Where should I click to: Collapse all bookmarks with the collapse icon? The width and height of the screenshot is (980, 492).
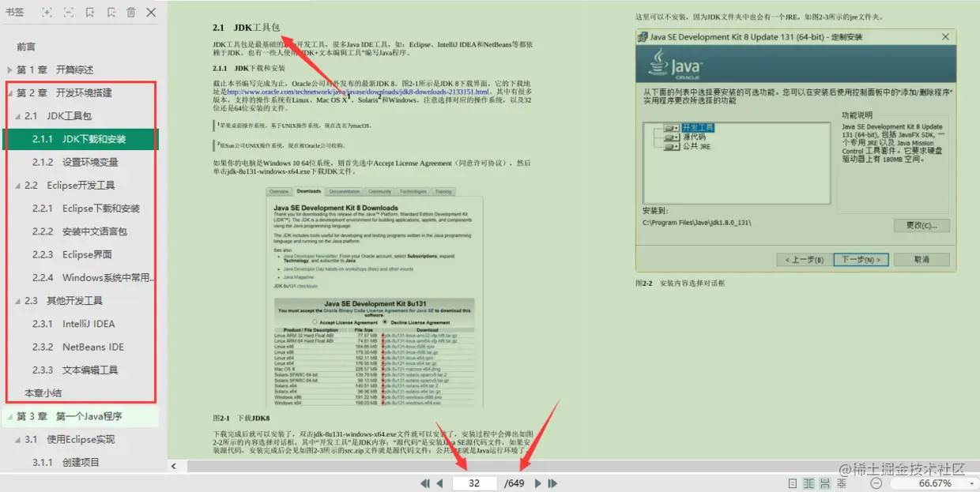point(69,13)
